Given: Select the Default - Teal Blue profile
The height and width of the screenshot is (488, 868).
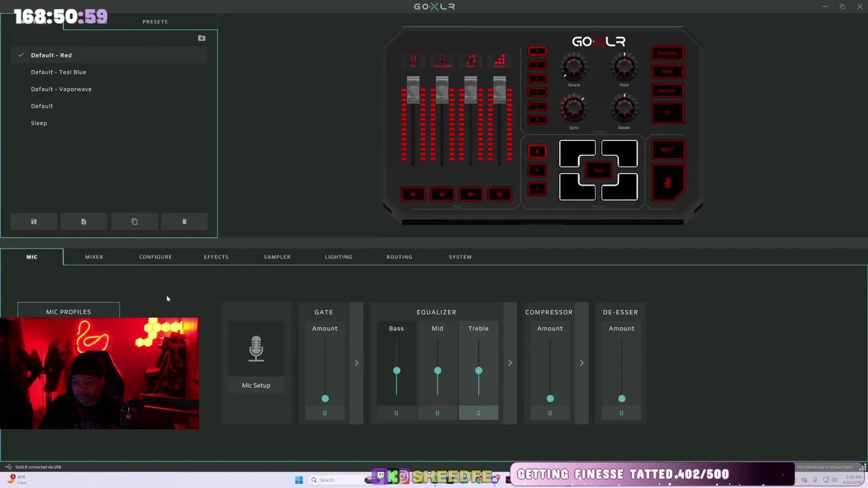Looking at the screenshot, I should click(109, 72).
